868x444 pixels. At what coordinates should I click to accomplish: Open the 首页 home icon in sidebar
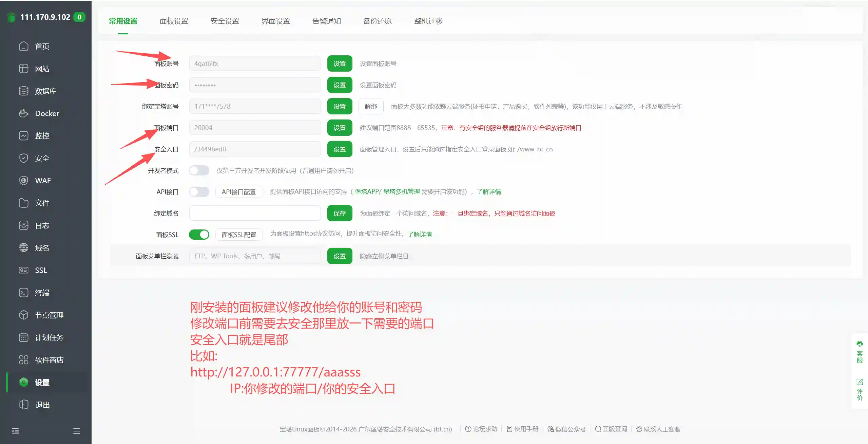tap(23, 46)
